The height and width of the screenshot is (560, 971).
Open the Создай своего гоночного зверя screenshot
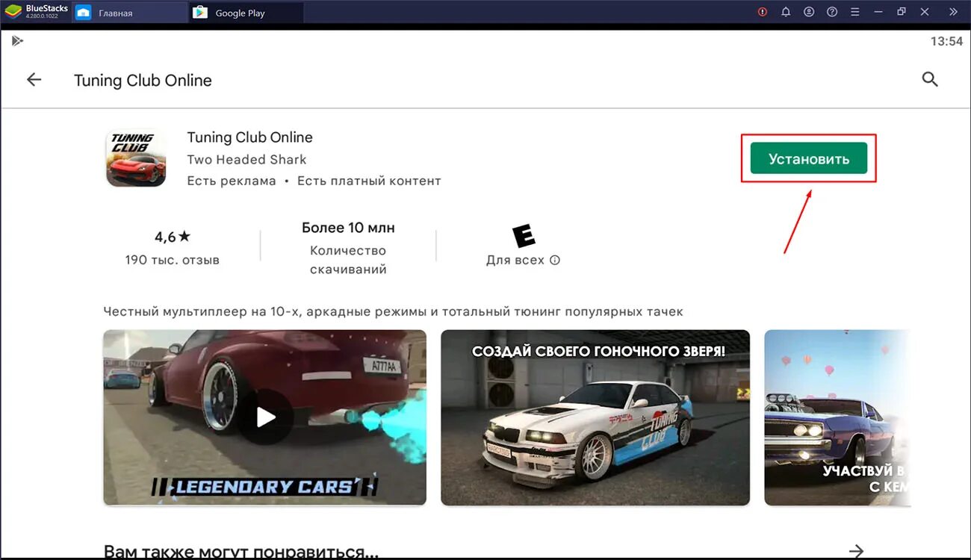(595, 417)
